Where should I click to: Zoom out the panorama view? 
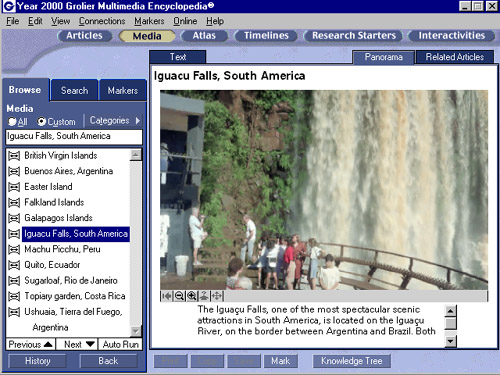coord(179,296)
